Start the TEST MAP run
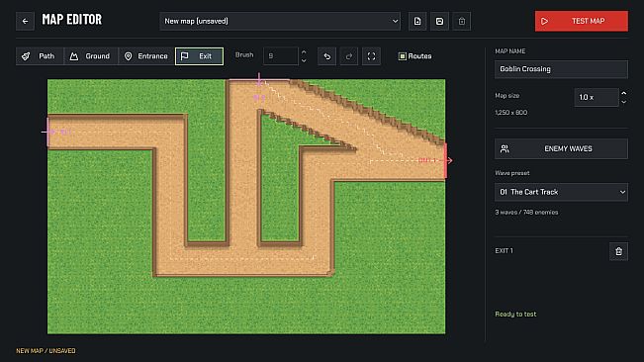 pyautogui.click(x=581, y=21)
